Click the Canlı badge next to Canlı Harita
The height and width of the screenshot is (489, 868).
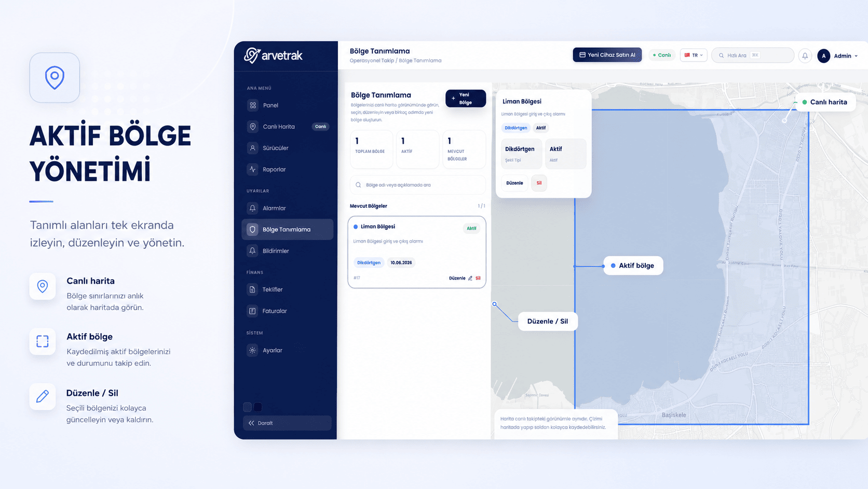(321, 127)
